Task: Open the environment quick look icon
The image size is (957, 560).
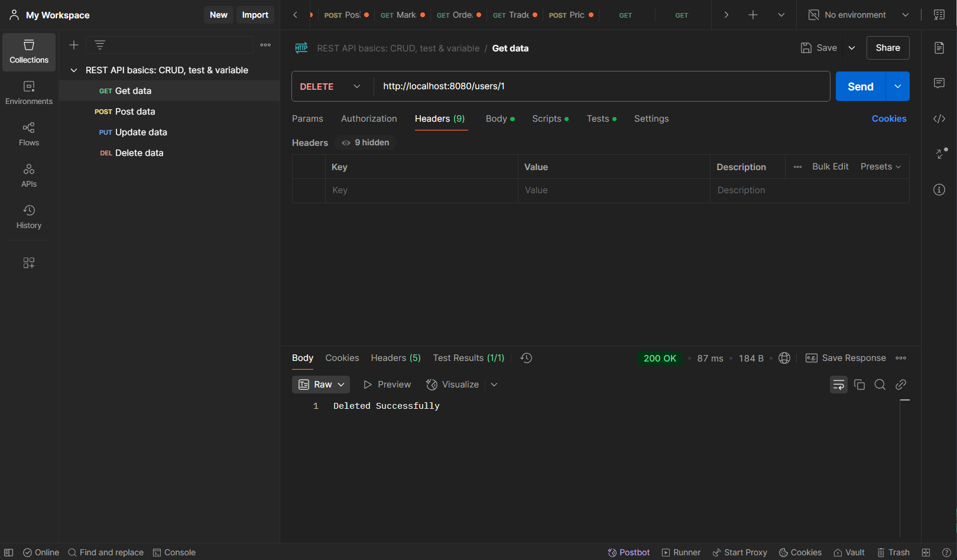Action: [939, 15]
